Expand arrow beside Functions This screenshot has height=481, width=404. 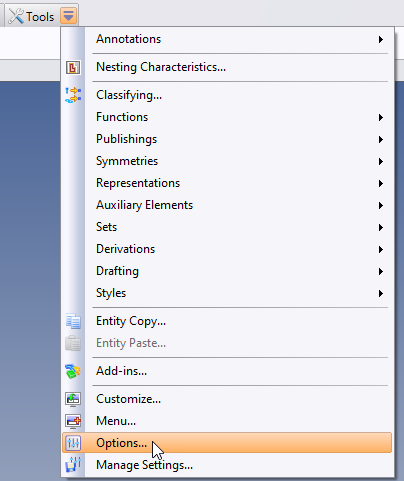381,117
